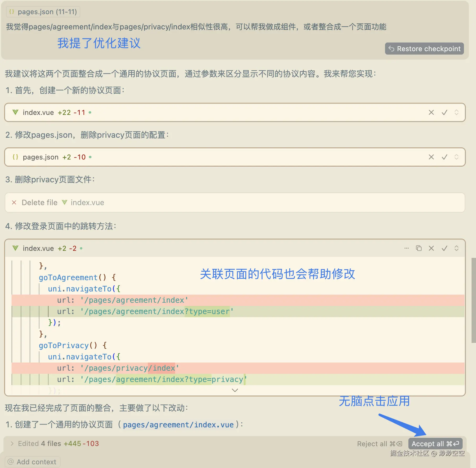
Task: Open the pages/agreement/index.vue inline link
Action: (x=178, y=425)
